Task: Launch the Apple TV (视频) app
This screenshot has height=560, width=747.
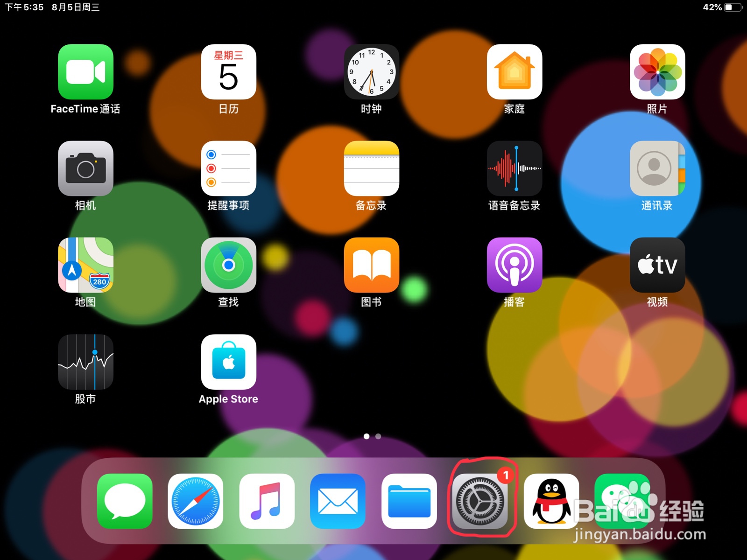Action: click(x=657, y=265)
